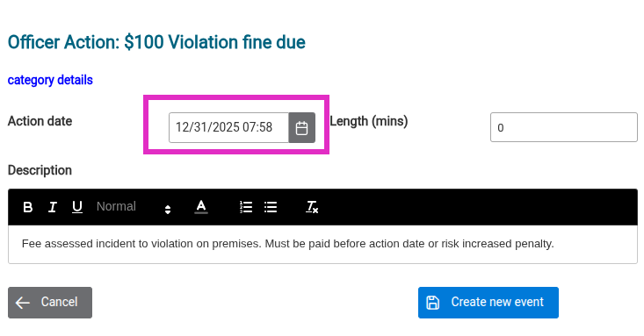Image resolution: width=644 pixels, height=336 pixels.
Task: Click the Action date label
Action: point(40,121)
